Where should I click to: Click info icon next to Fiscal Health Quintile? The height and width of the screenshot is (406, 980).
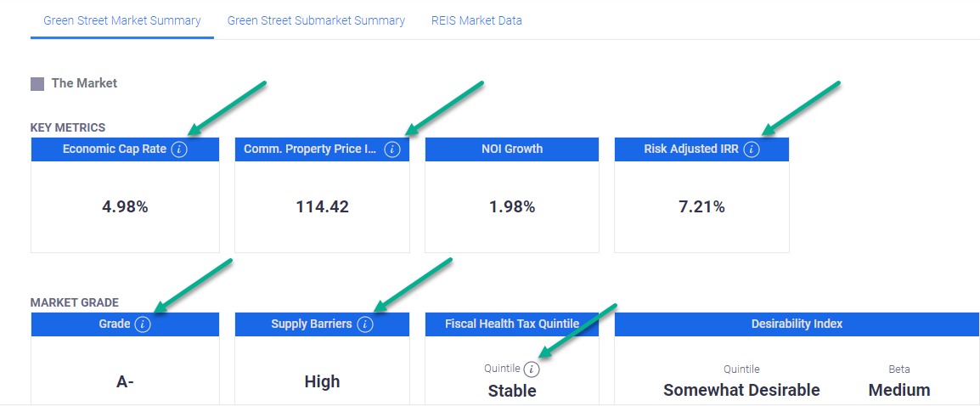pyautogui.click(x=532, y=369)
